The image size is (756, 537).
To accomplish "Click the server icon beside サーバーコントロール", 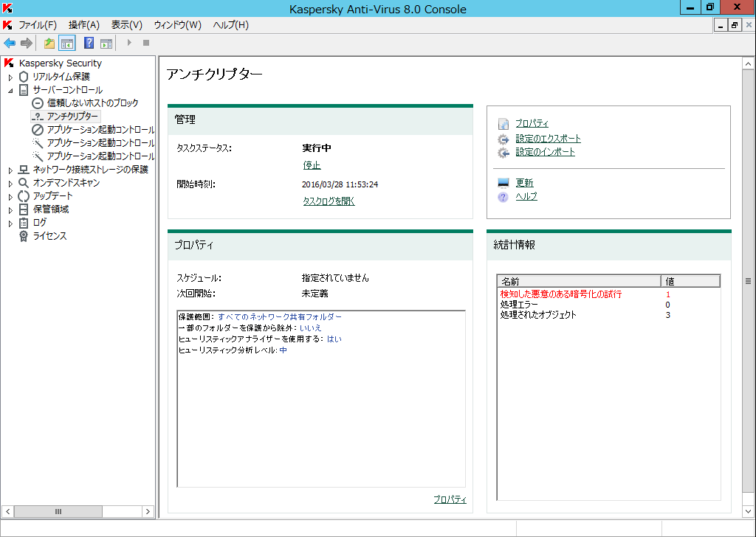I will (24, 90).
